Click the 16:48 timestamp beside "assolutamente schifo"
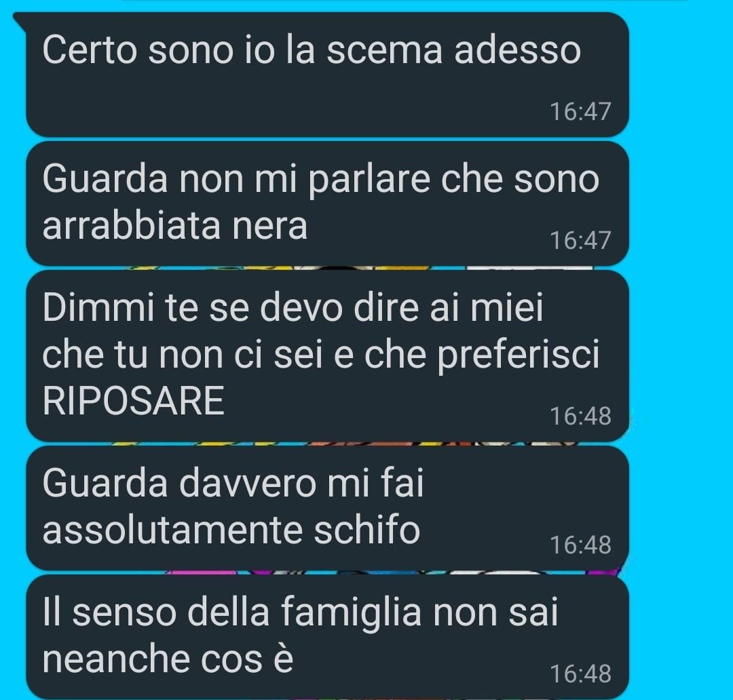Screen dimensions: 733x700 tap(580, 545)
